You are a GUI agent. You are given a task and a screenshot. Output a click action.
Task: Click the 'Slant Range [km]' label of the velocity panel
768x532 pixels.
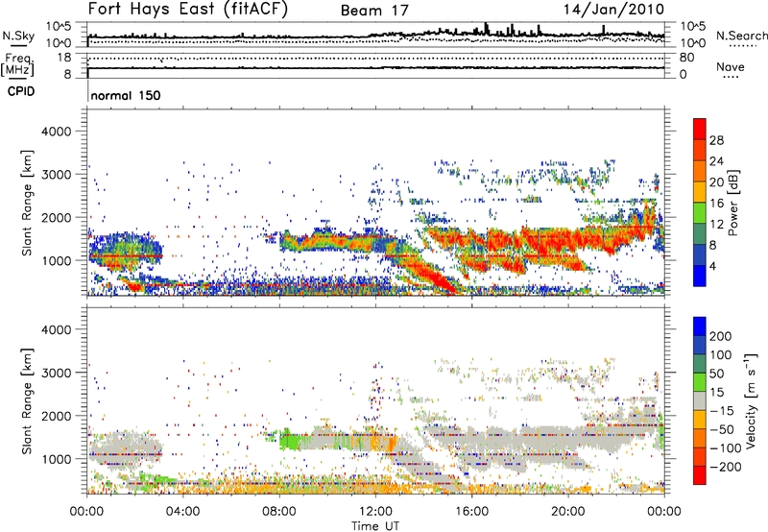click(27, 401)
